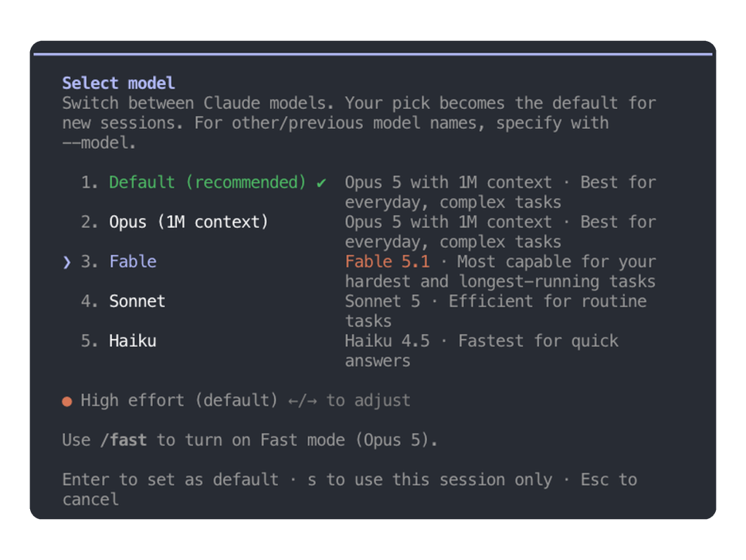Click the green checkmark next to Default
This screenshot has width=746, height=560.
pos(321,183)
